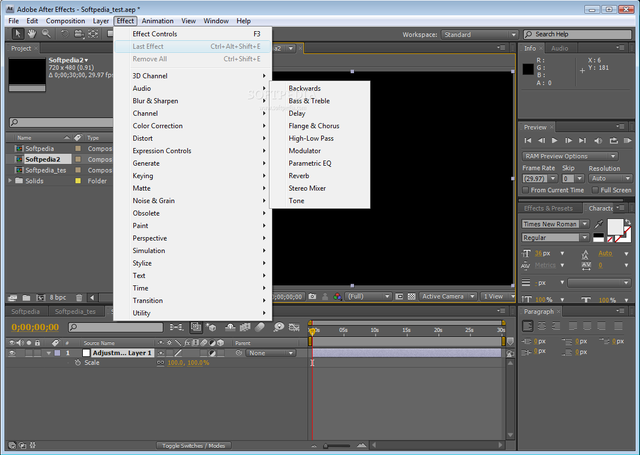Choose Stereo Mixer audio effect

(x=320, y=188)
